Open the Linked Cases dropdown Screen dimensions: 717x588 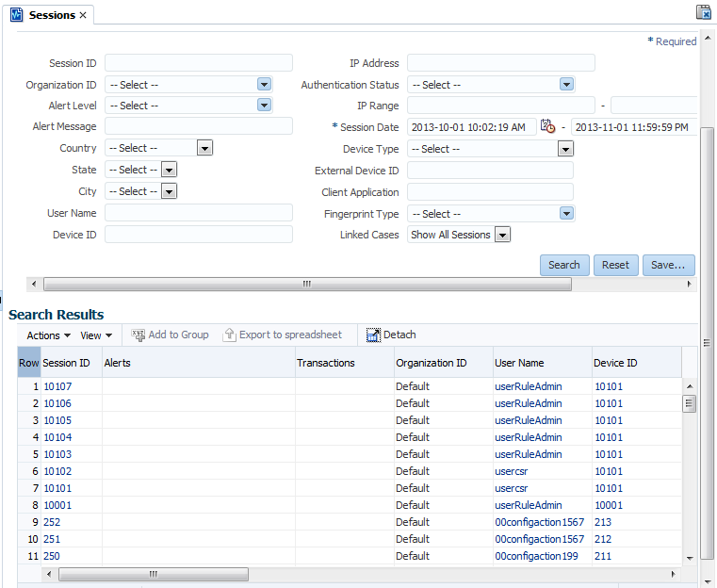(502, 235)
